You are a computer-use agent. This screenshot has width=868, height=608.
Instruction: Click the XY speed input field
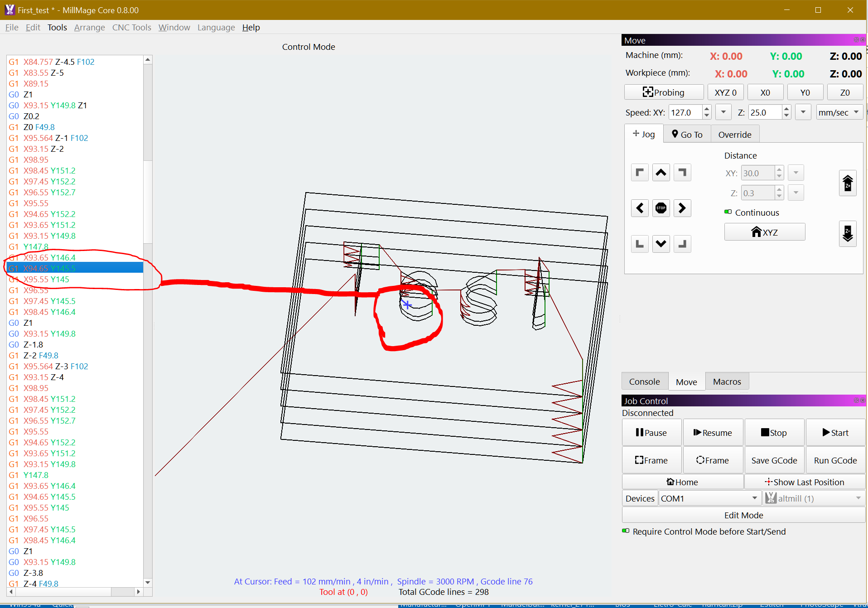pos(685,112)
